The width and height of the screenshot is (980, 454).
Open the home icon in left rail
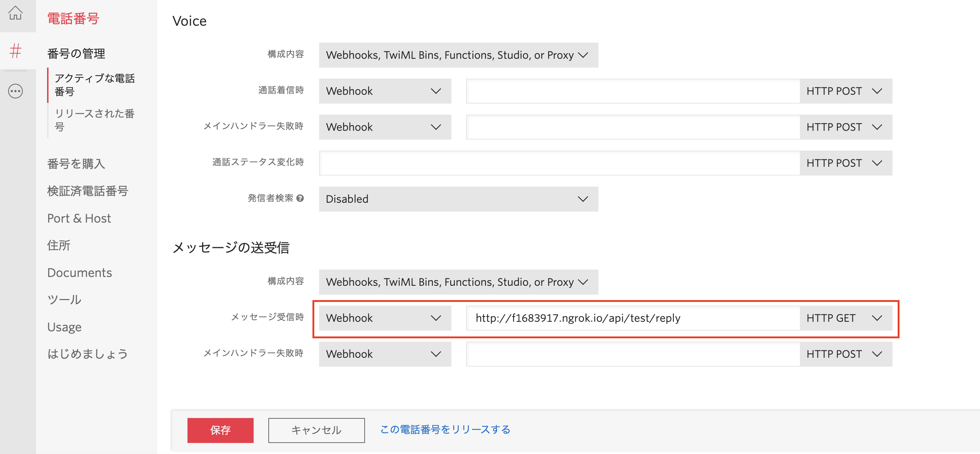click(x=15, y=13)
